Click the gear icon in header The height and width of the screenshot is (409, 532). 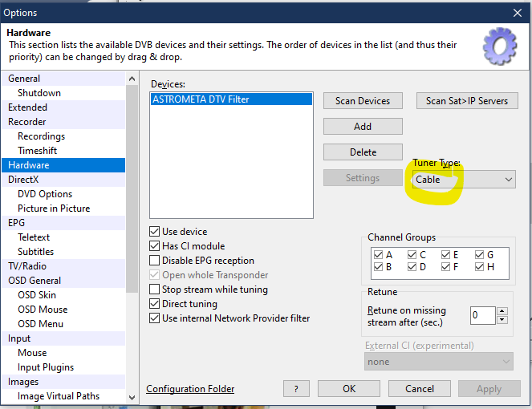(x=502, y=46)
